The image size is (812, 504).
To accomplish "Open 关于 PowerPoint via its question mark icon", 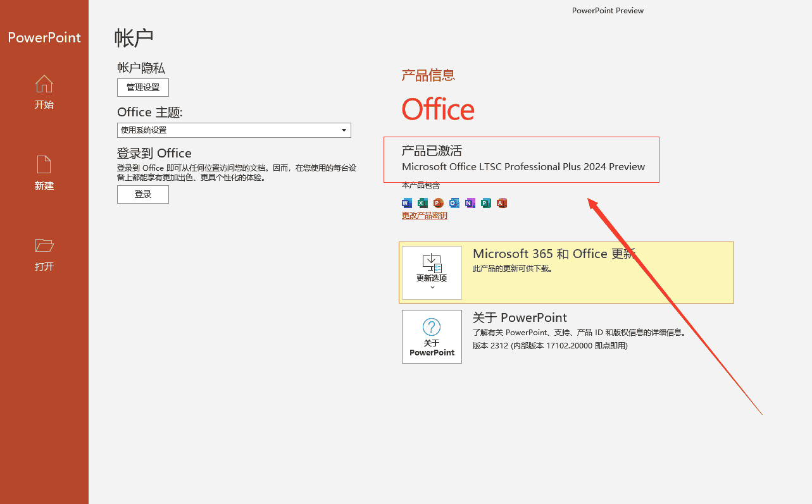I will [x=432, y=328].
